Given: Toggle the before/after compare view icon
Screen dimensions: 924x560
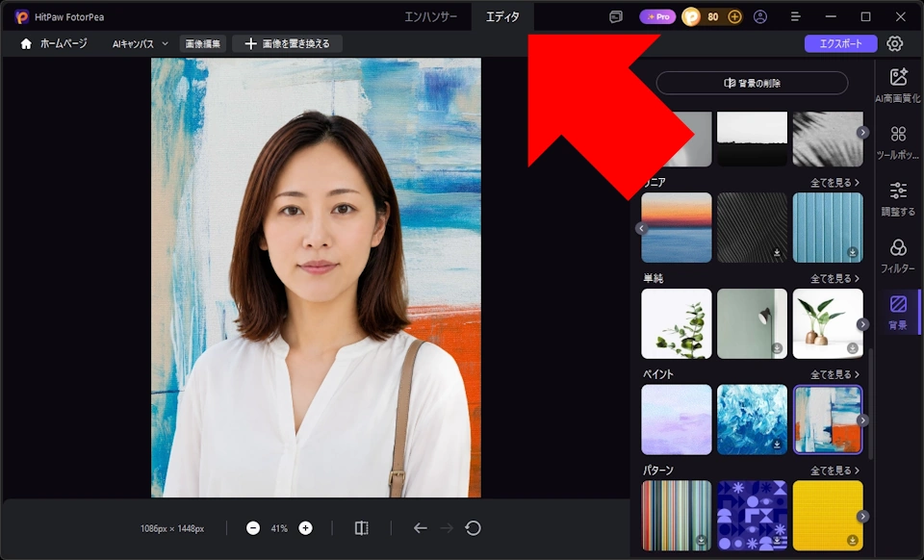Looking at the screenshot, I should 361,528.
